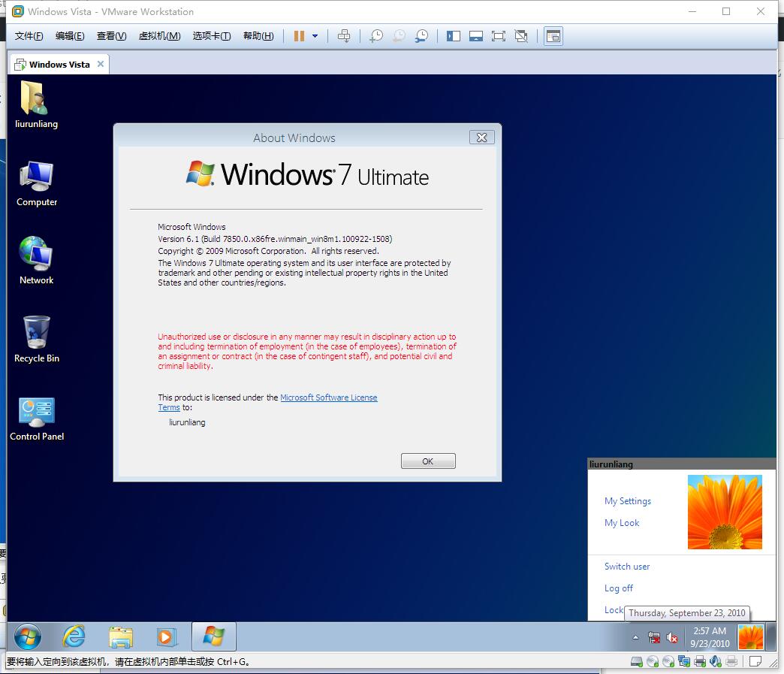Image resolution: width=784 pixels, height=674 pixels.
Task: Click the sound card device status icon
Action: [716, 661]
